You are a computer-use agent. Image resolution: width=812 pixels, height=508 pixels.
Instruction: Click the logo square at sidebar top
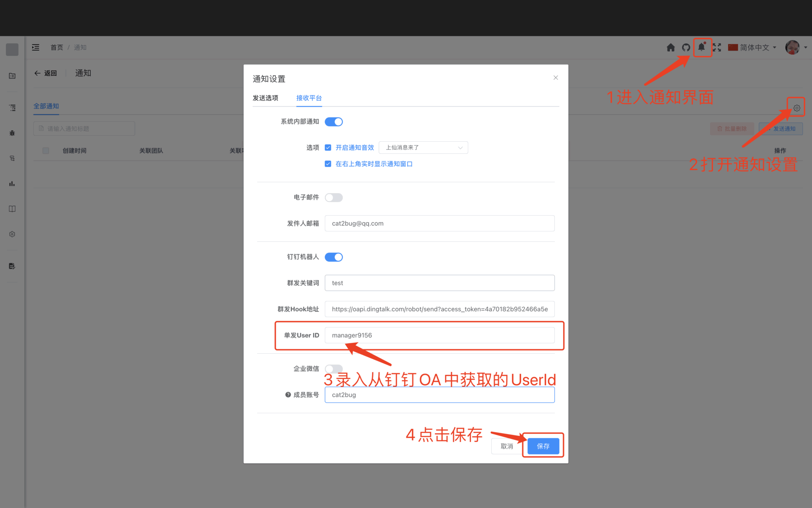click(x=12, y=50)
